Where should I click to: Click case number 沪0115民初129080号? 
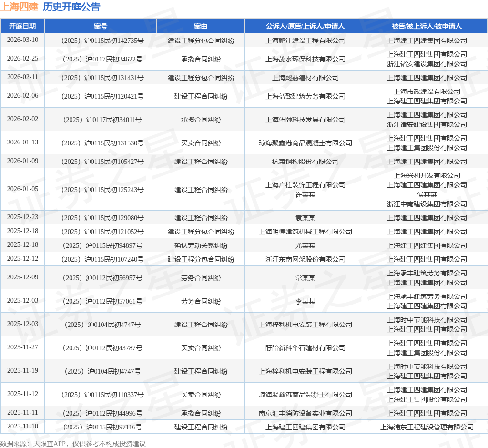(x=103, y=218)
